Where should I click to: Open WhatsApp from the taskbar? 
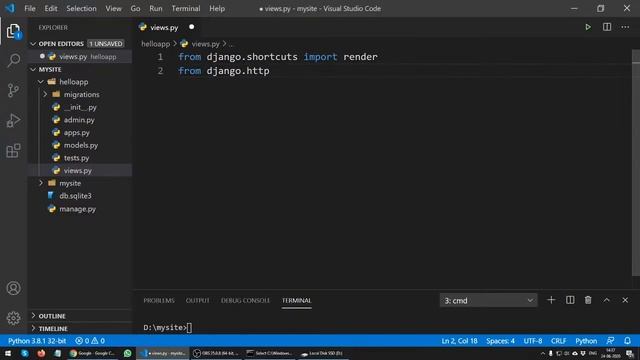[x=127, y=353]
